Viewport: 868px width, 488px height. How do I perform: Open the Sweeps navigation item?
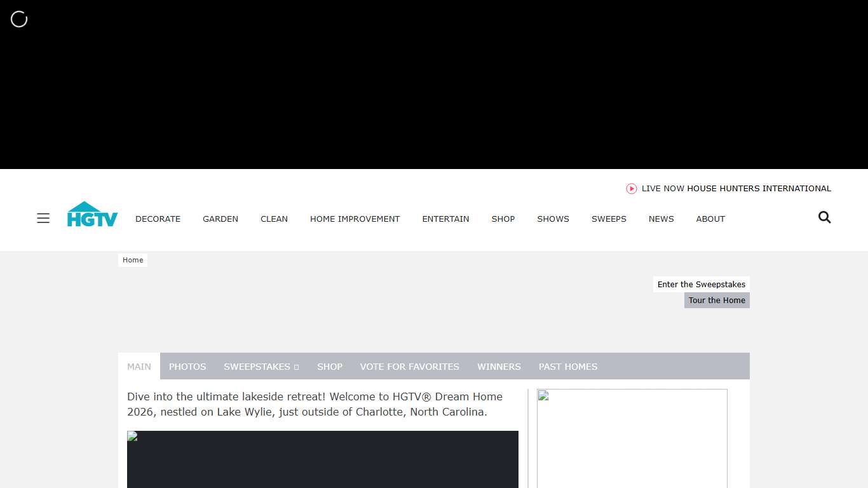[609, 219]
